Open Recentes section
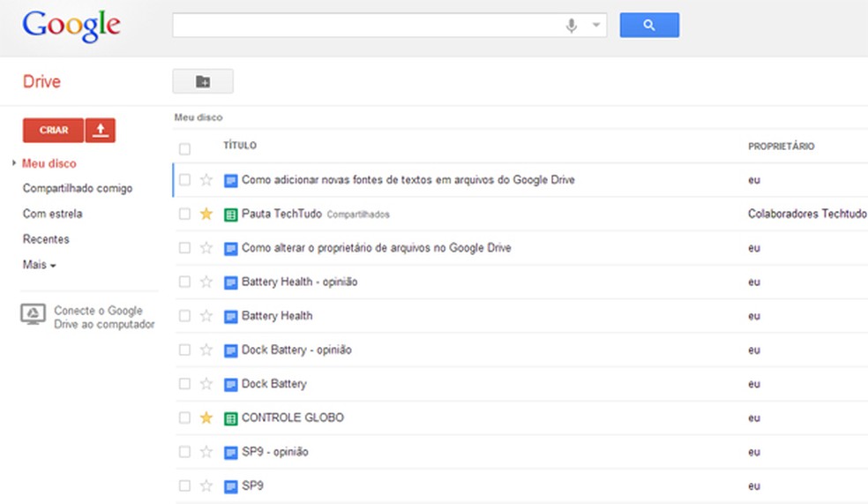The image size is (868, 504). point(46,239)
